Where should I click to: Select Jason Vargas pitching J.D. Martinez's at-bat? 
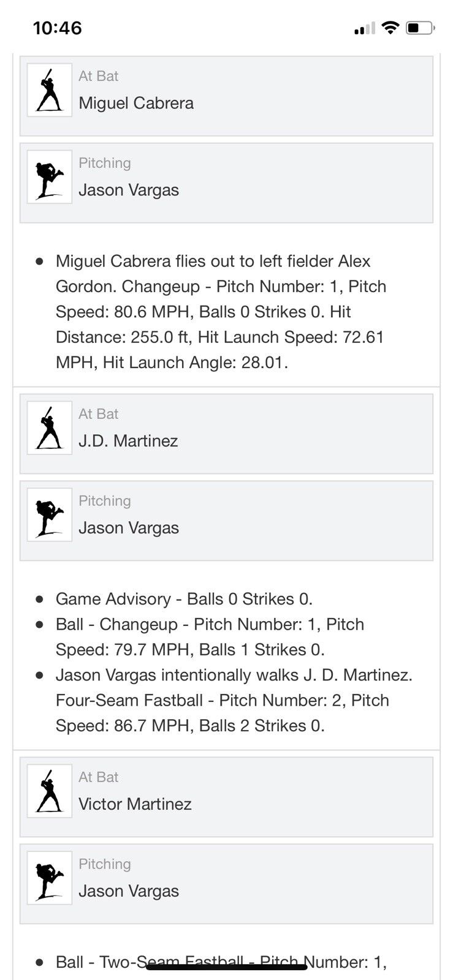pos(129,528)
